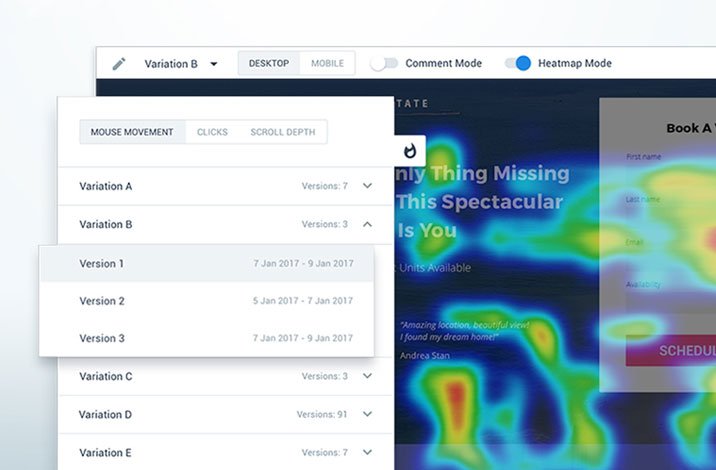Disable the Heatmap Mode toggle
Screen dimensions: 716x470
tap(518, 63)
